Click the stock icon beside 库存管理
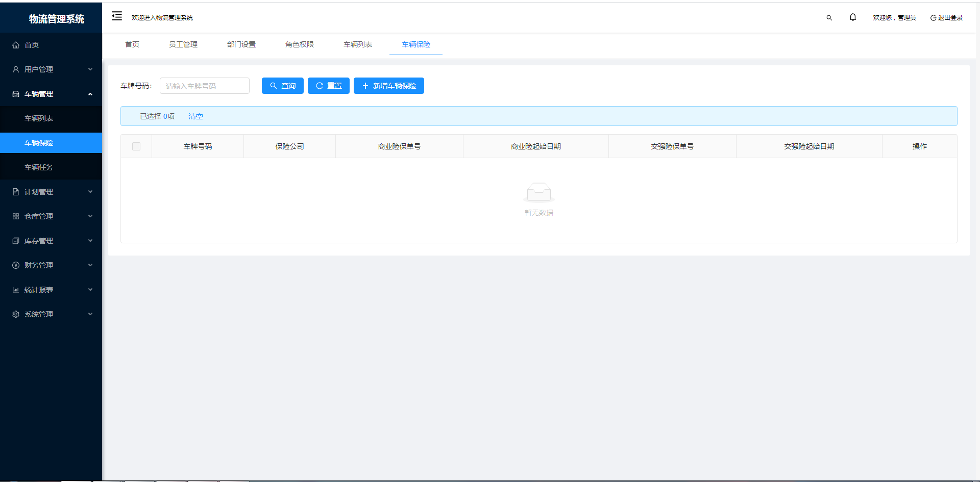The height and width of the screenshot is (482, 980). coord(16,241)
